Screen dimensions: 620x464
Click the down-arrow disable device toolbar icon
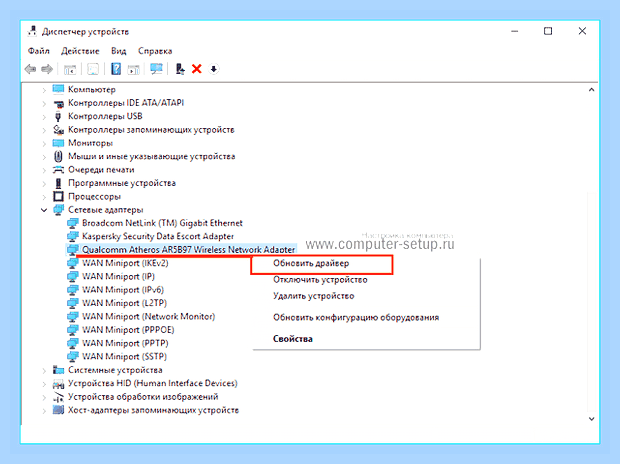pos(214,69)
